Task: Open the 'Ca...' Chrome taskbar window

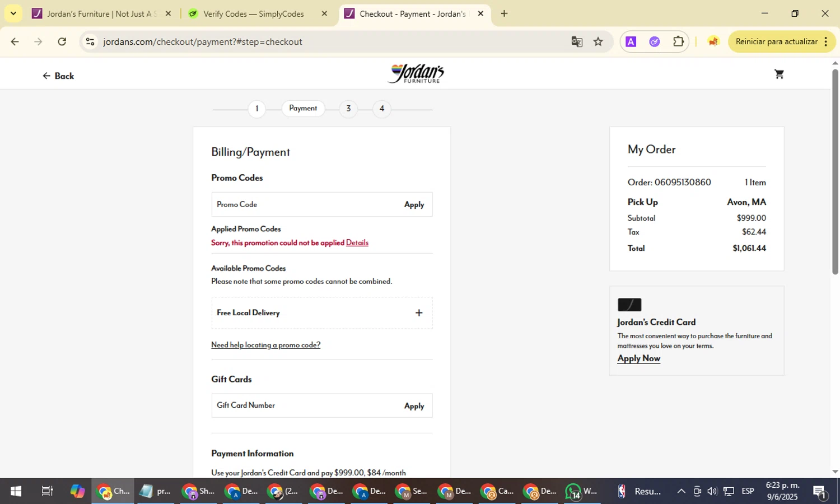Action: point(497,491)
